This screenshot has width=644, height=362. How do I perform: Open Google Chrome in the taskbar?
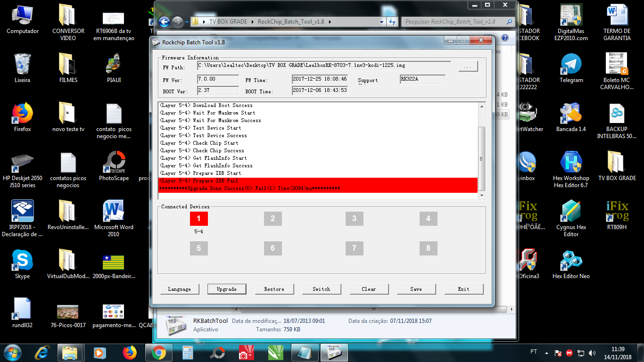(x=158, y=353)
